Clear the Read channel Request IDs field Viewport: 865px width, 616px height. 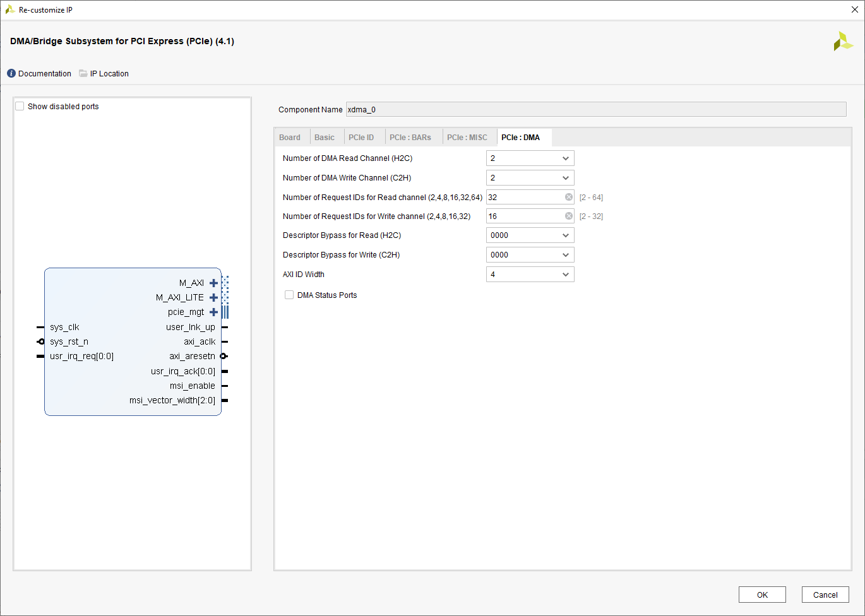[x=568, y=198]
